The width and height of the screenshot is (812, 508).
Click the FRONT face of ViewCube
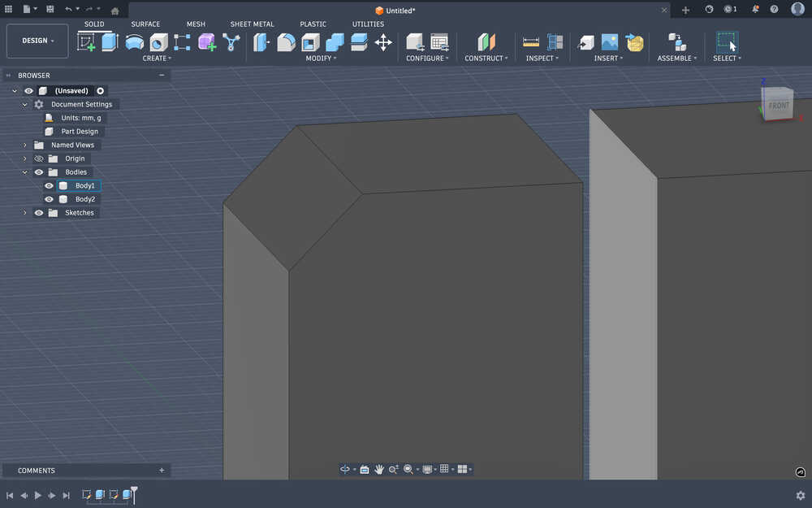(779, 105)
